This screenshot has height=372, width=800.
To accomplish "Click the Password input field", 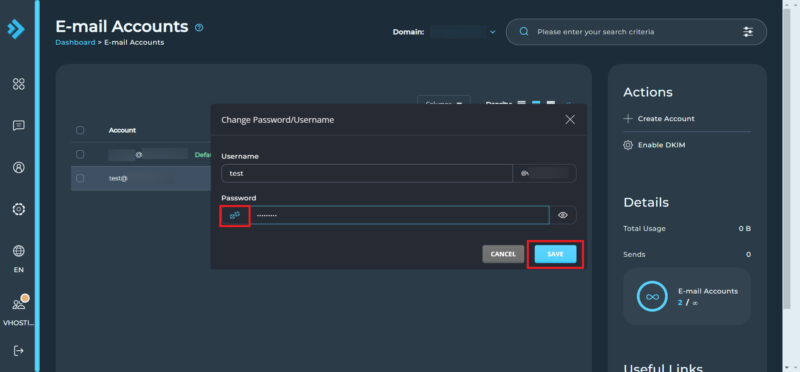I will click(399, 215).
